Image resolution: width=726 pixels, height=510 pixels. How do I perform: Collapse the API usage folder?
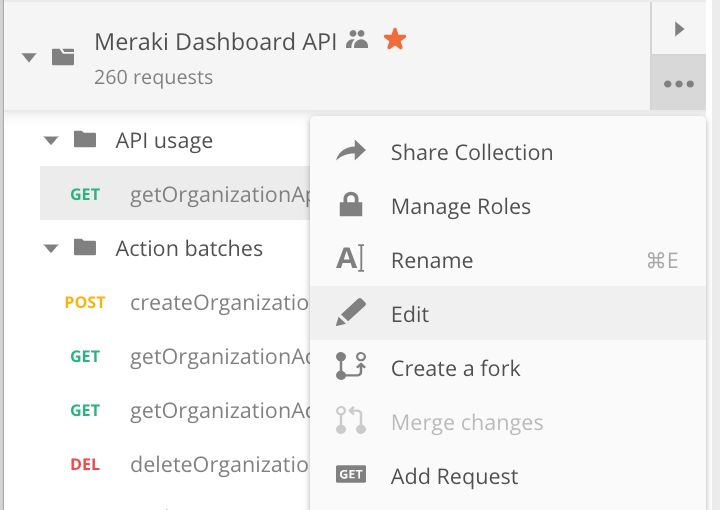tap(51, 140)
